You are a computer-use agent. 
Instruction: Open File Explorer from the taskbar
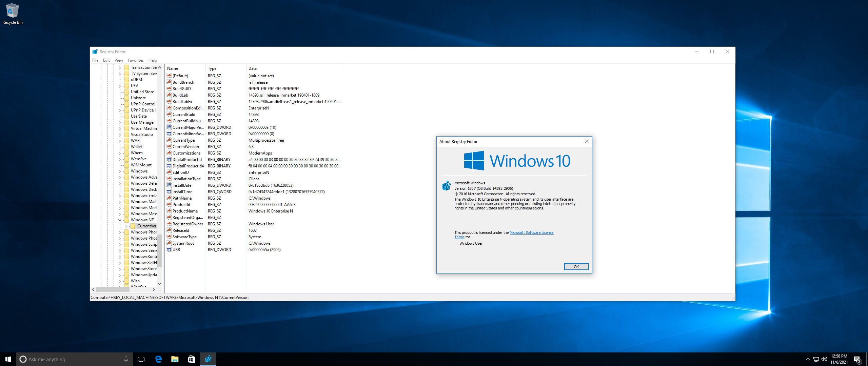[x=175, y=359]
